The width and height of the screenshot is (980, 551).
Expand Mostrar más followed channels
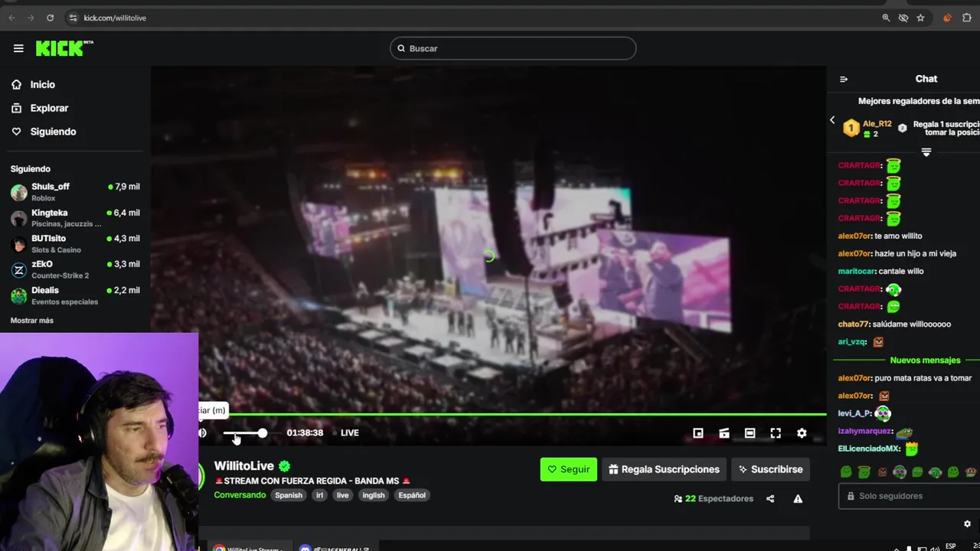click(x=32, y=321)
